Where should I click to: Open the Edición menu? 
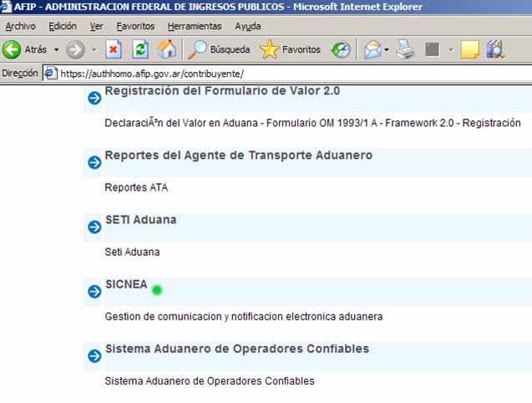(x=63, y=26)
